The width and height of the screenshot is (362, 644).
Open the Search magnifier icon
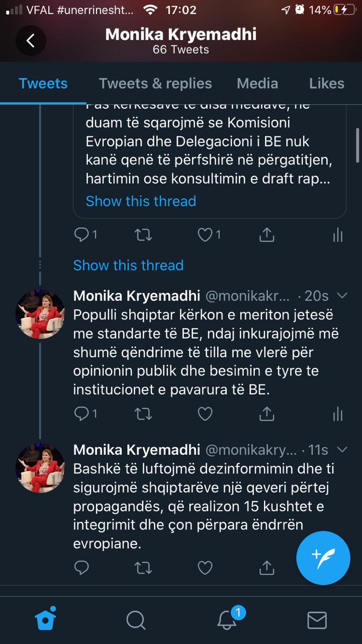(136, 620)
